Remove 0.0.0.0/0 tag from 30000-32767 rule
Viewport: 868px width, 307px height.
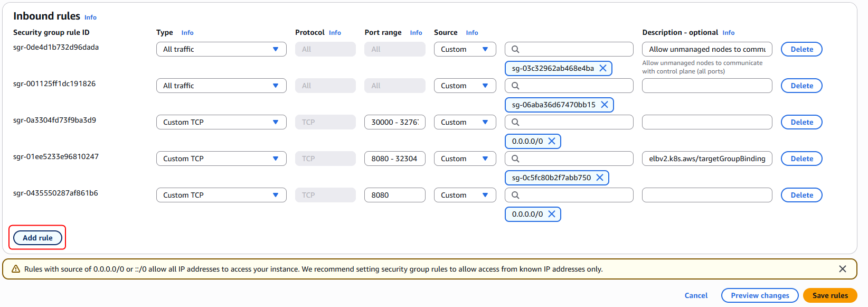pyautogui.click(x=551, y=141)
